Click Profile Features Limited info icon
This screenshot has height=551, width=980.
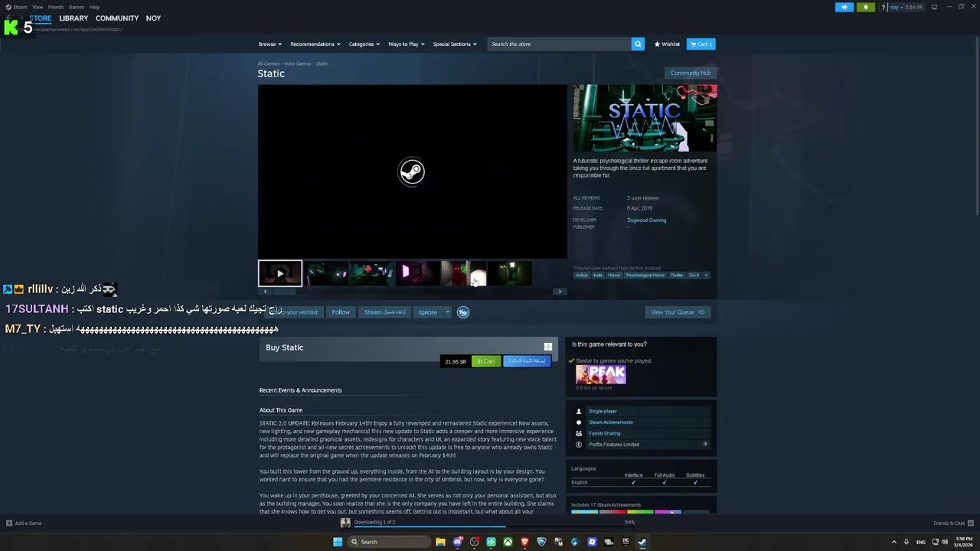click(705, 444)
